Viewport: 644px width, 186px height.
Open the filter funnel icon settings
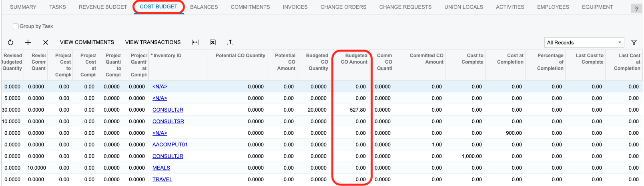coord(634,42)
